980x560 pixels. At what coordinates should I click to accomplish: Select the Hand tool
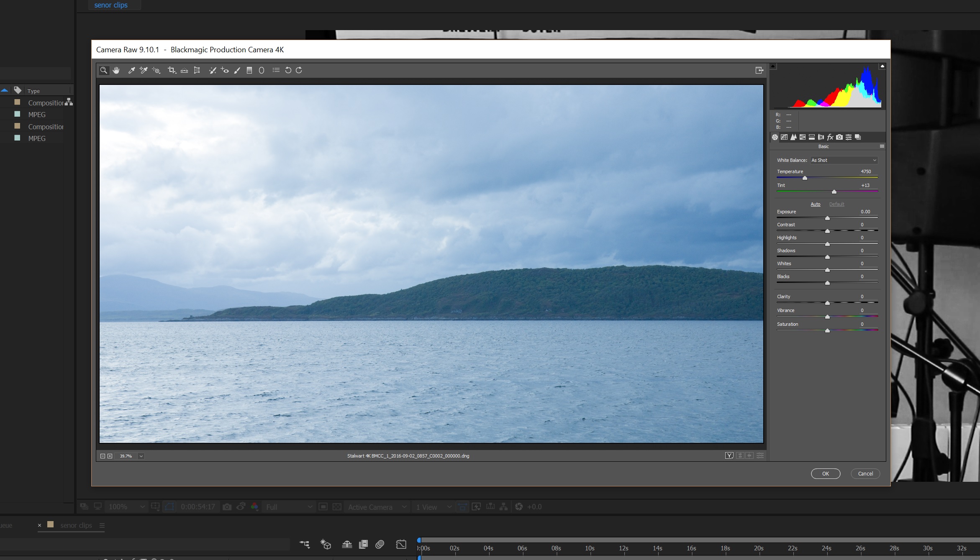116,70
